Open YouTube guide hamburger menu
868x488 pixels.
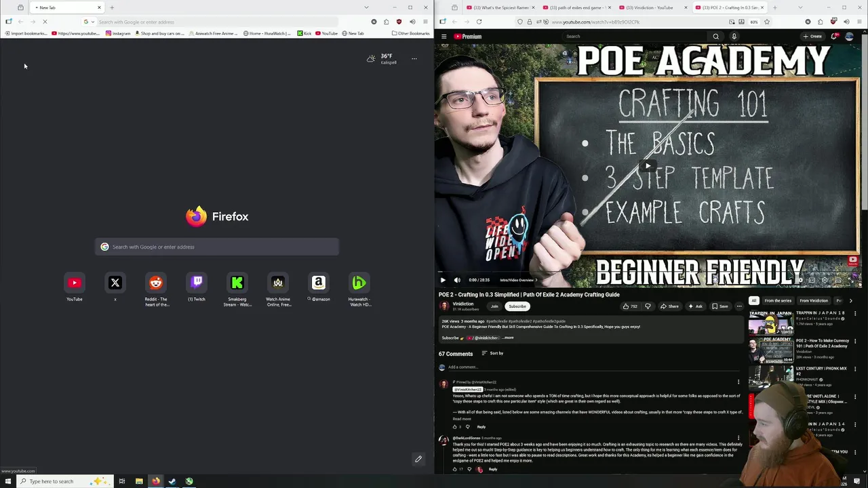443,37
